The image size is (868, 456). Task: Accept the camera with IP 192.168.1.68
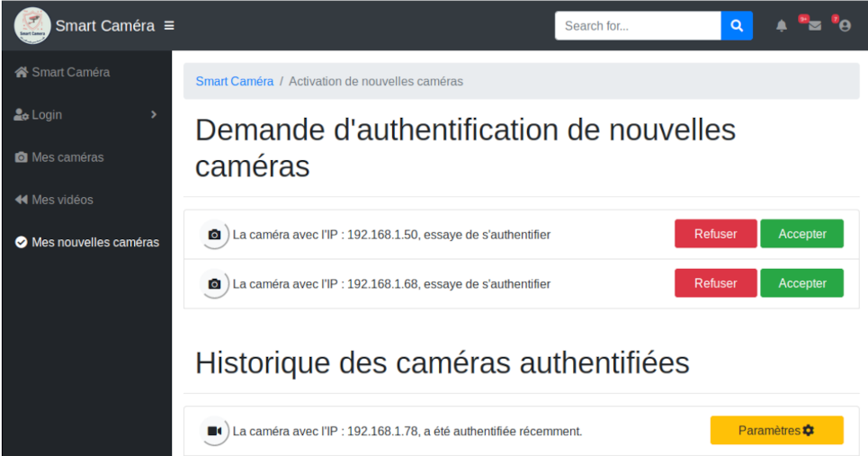pyautogui.click(x=801, y=283)
